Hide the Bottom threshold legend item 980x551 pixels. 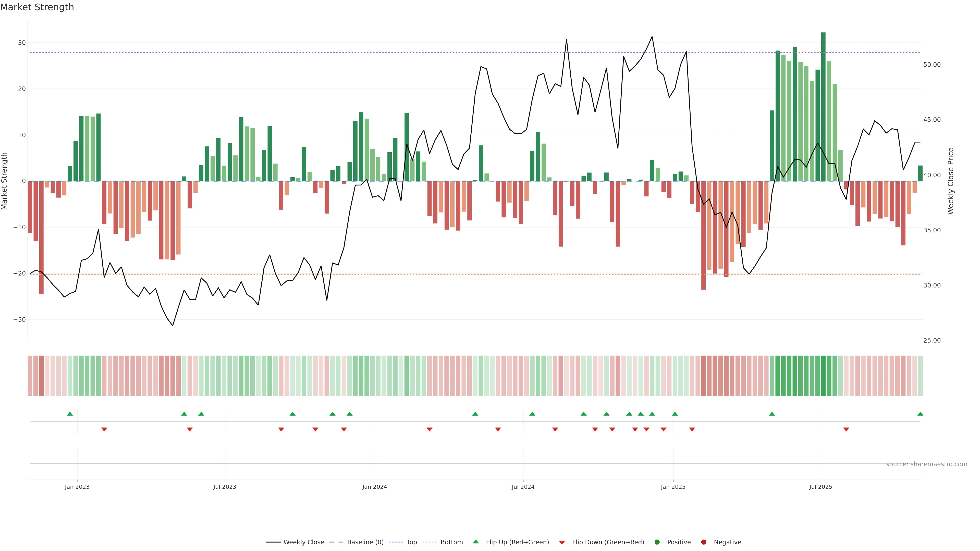point(451,542)
